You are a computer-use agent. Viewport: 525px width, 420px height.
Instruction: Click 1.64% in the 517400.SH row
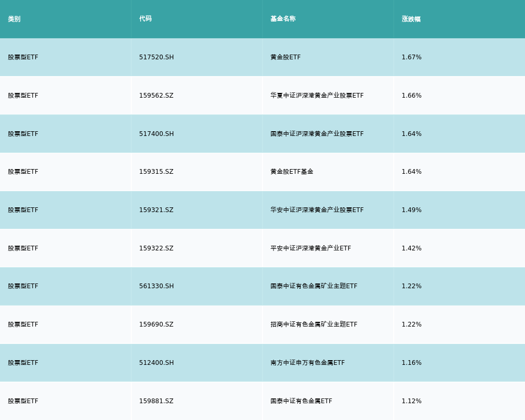tap(412, 134)
